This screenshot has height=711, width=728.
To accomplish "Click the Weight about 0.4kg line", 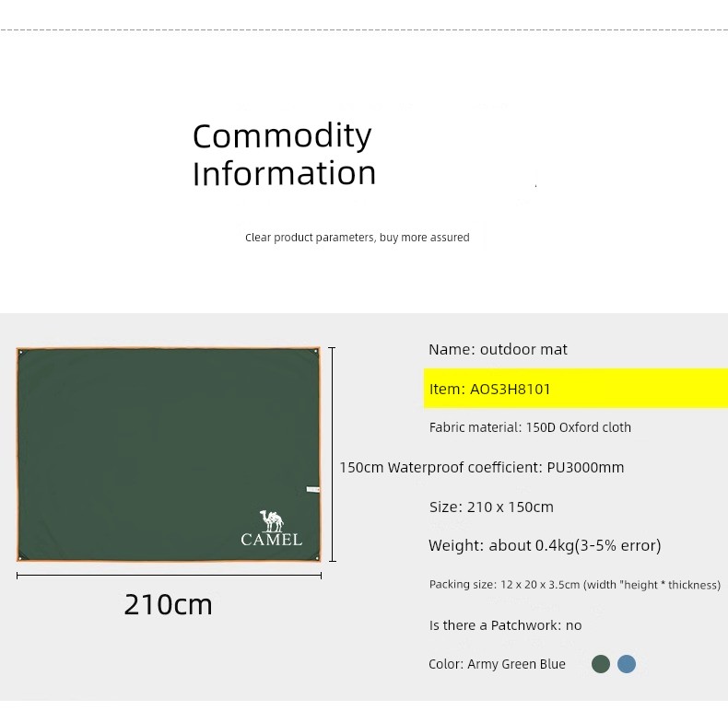I will (545, 545).
